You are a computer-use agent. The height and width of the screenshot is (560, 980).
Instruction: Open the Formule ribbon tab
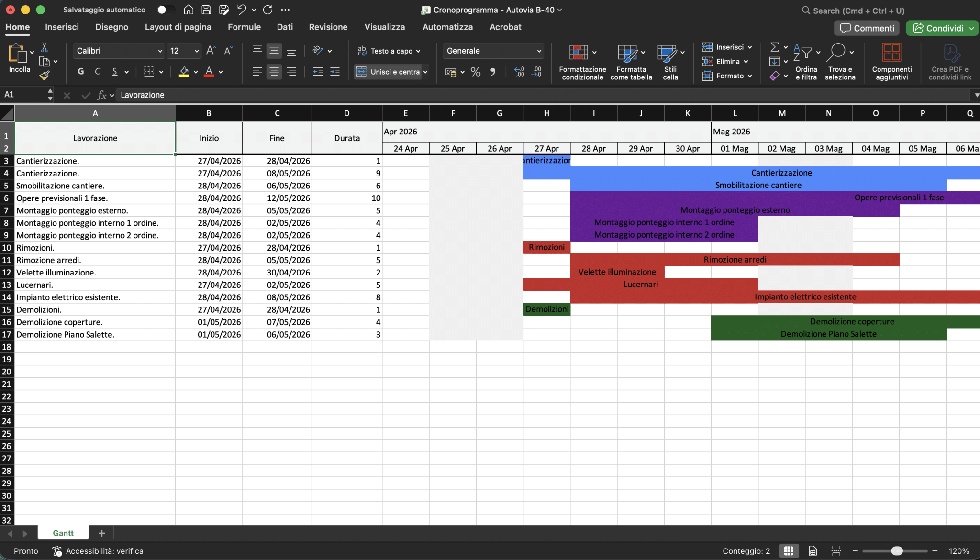point(244,27)
